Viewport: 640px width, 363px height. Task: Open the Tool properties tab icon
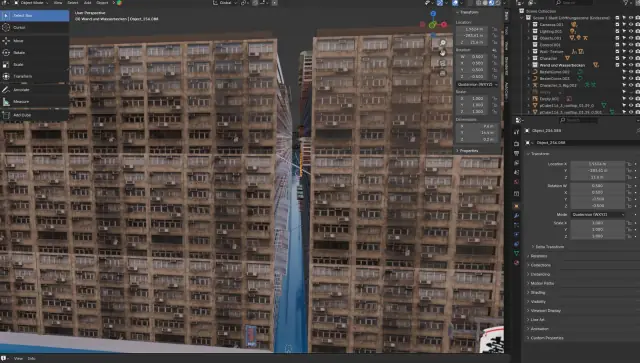517,132
